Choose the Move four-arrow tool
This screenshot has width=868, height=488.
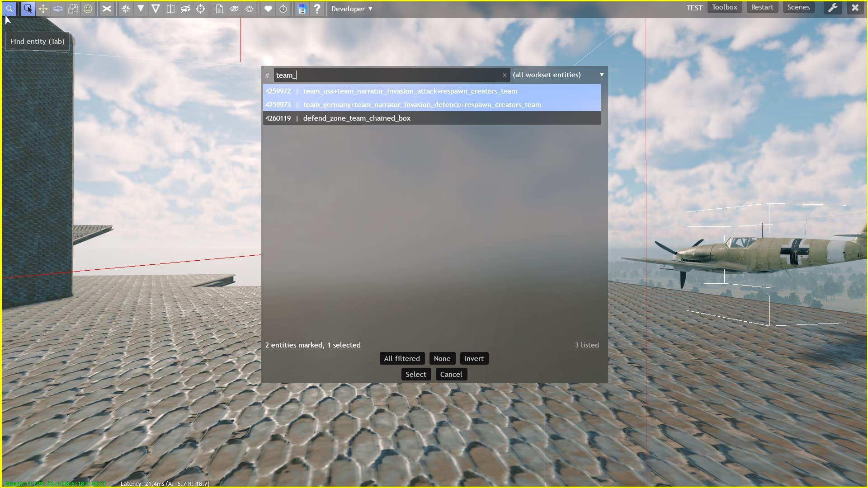tap(43, 9)
